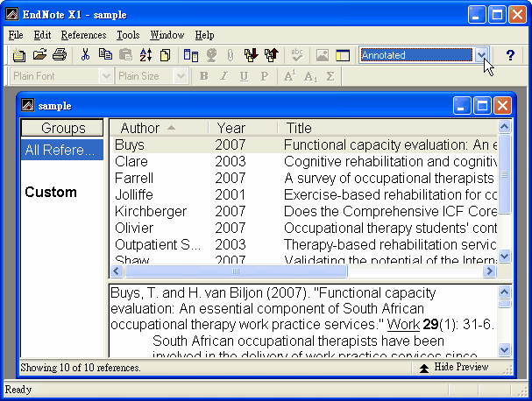Click reference list horizontal scrollbar thumb
Screen dimensions: 532x401
coord(236,271)
